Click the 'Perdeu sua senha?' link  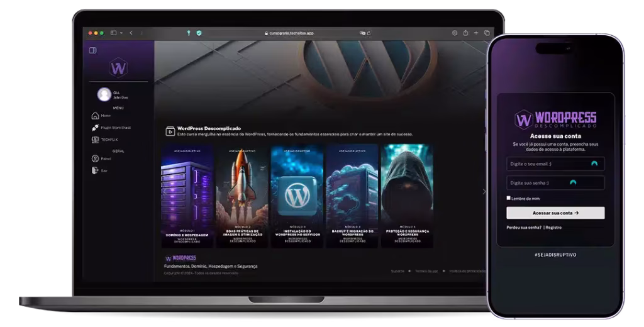(x=523, y=228)
